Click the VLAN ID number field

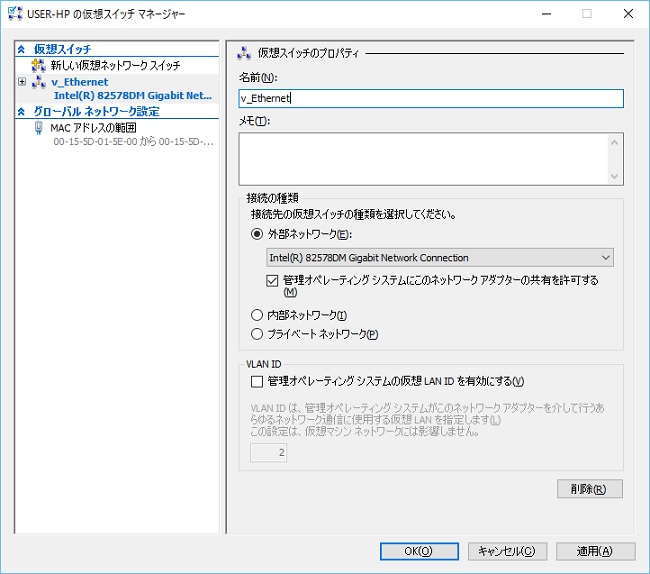coord(268,453)
